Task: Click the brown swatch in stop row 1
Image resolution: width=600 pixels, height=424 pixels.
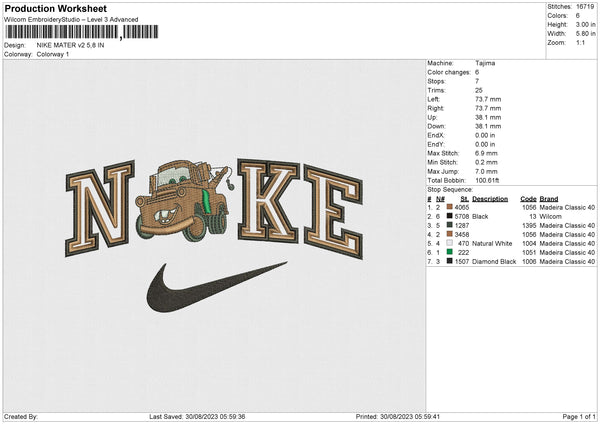Action: tap(450, 207)
